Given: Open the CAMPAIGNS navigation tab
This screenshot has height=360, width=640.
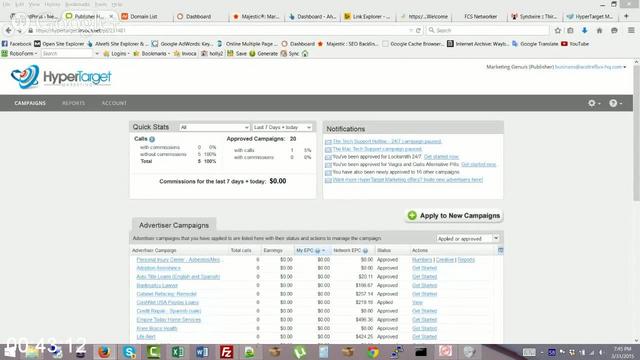Looking at the screenshot, I should [x=30, y=103].
